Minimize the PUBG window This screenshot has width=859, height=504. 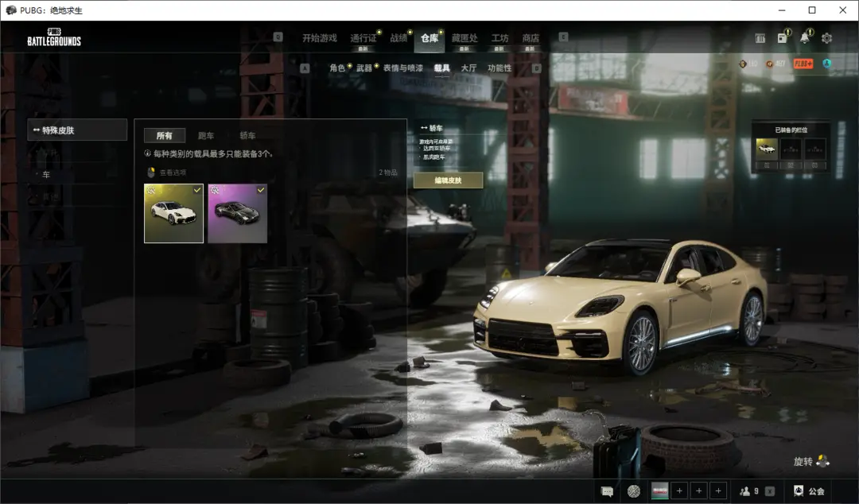(782, 10)
